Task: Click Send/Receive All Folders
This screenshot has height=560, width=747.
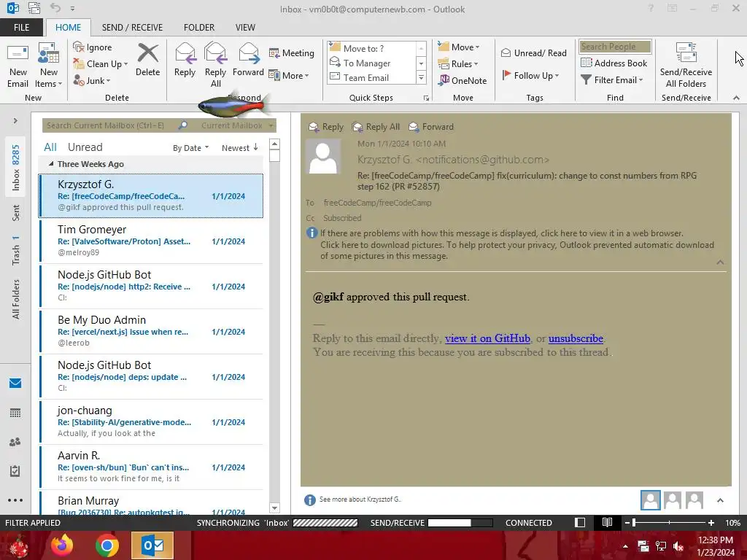Action: (x=686, y=66)
